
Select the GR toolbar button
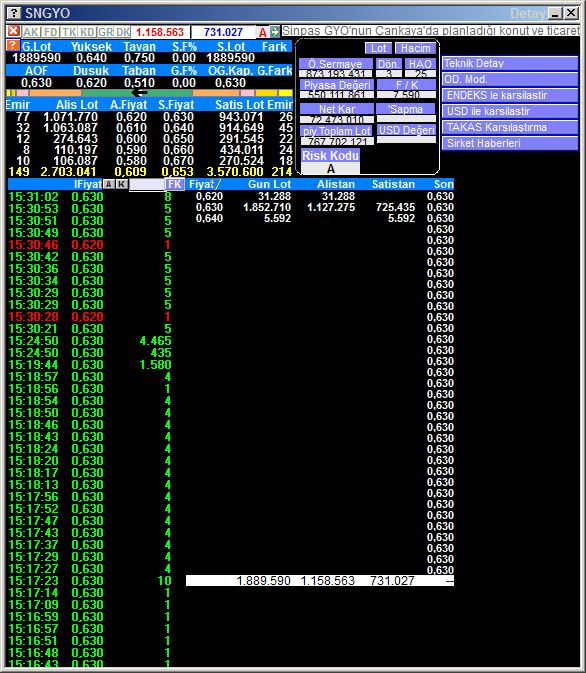tap(105, 32)
